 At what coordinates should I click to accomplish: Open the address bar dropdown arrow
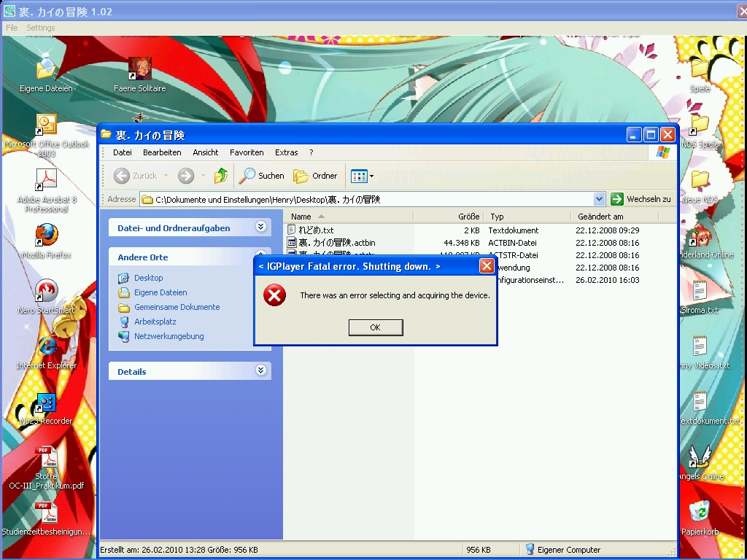599,199
